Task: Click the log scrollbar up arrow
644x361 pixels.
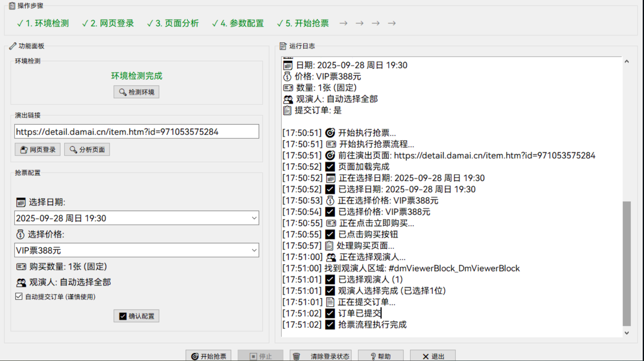Action: [x=627, y=61]
